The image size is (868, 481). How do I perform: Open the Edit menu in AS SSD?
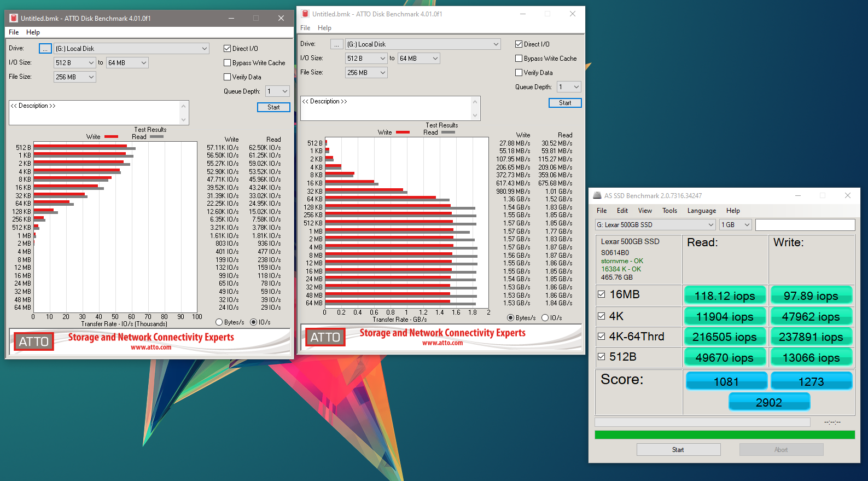point(622,211)
